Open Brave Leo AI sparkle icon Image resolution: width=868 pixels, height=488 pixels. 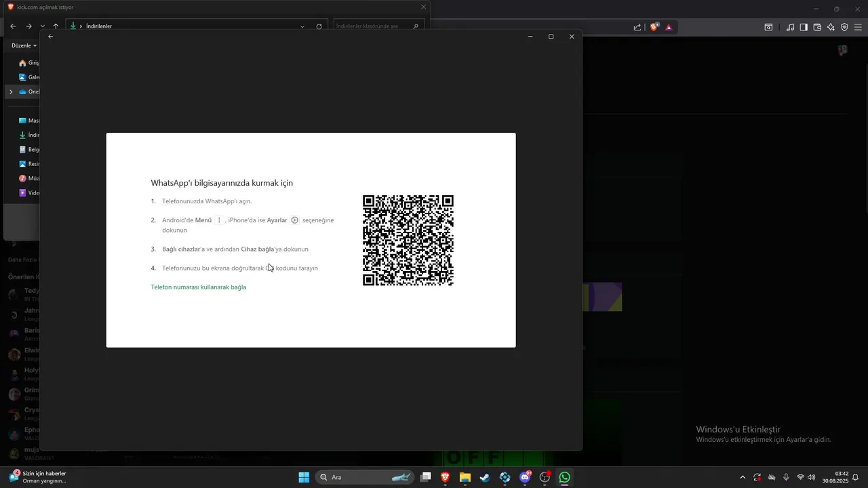[x=831, y=27]
